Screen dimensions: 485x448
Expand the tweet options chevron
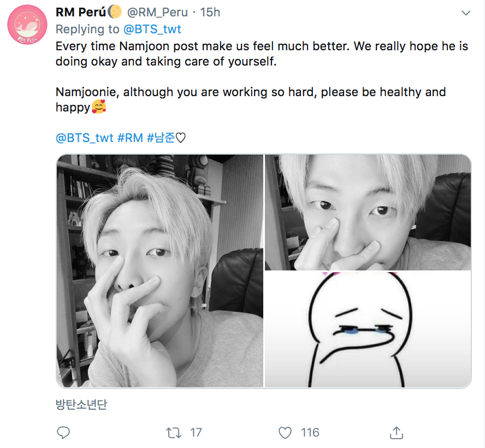click(x=465, y=13)
